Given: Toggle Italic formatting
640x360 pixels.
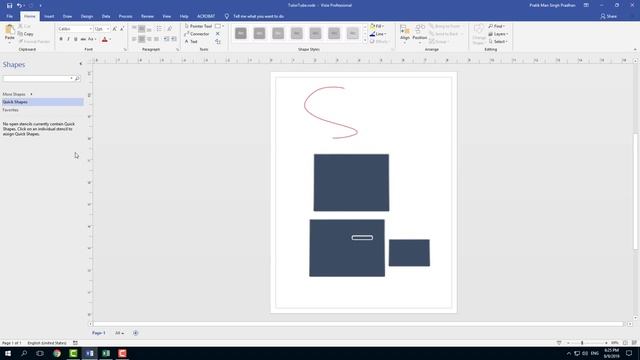Looking at the screenshot, I should pos(68,39).
